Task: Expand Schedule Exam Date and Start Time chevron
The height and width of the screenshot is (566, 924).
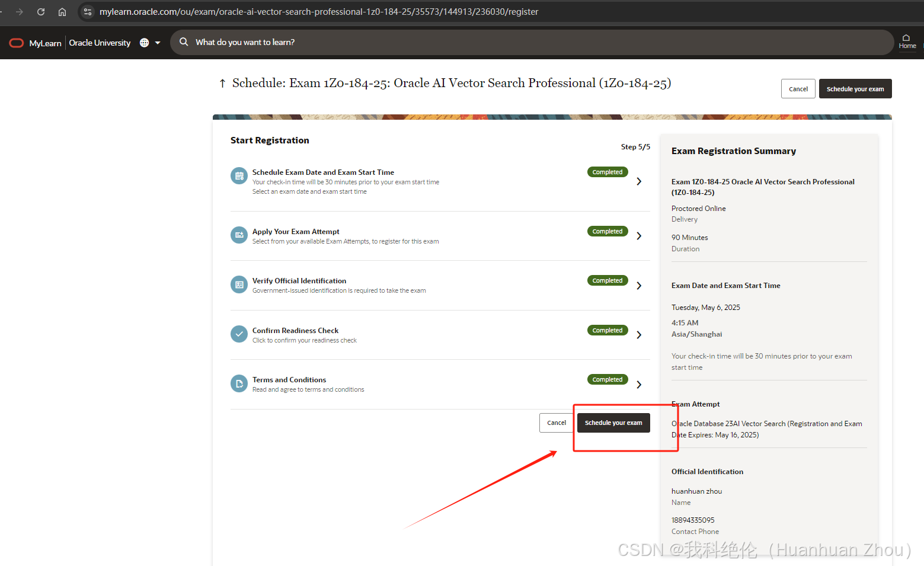Action: coord(639,181)
